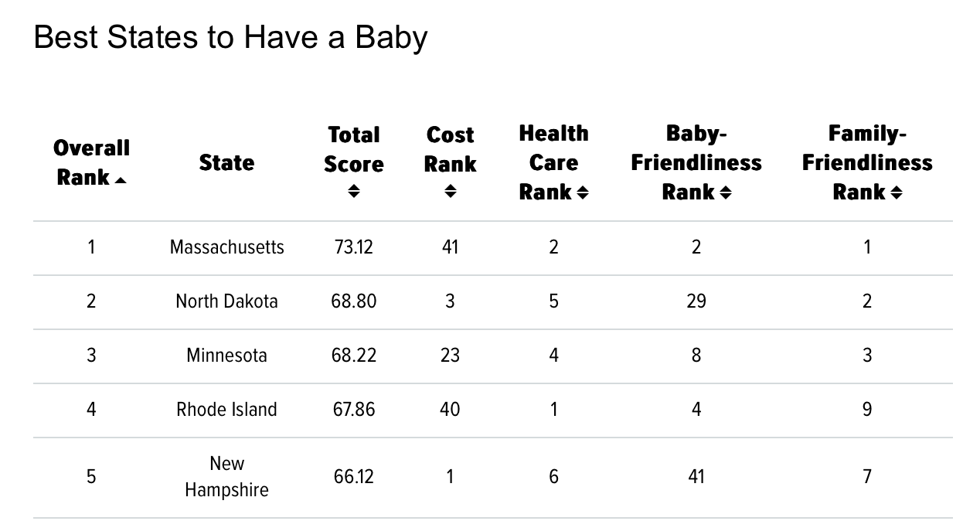Select the New Hampshire state cell
Screen dimensions: 980x521
coord(226,476)
